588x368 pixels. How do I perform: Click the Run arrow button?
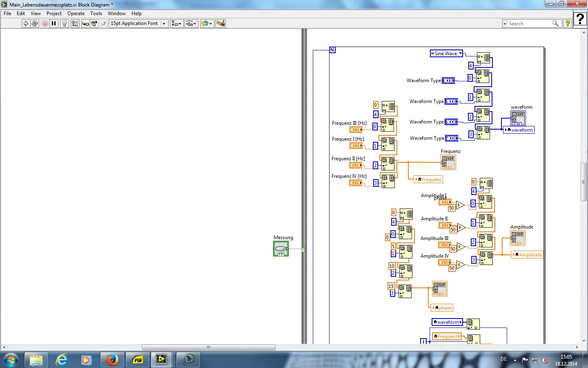26,24
